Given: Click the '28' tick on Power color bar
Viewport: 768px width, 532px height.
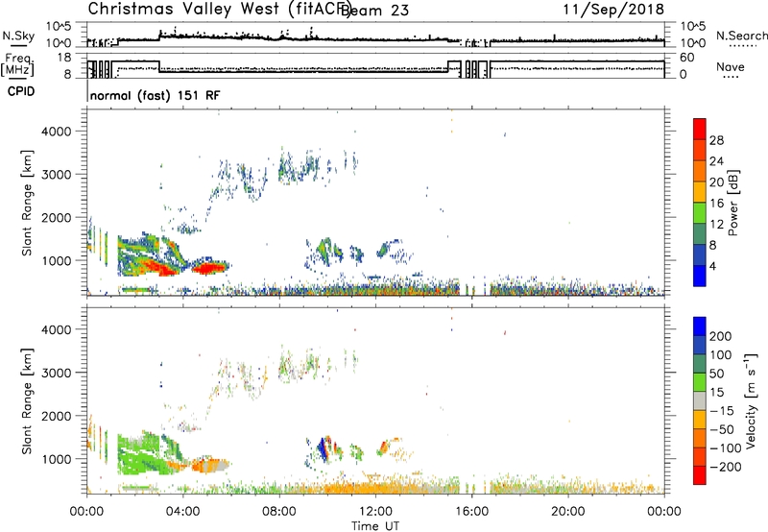Looking at the screenshot, I should click(716, 140).
